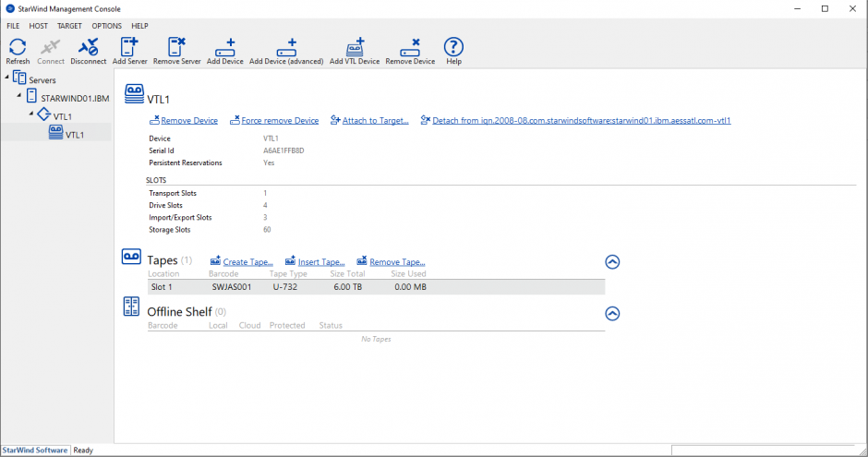Open the HELP menu
868x457 pixels.
coord(139,26)
